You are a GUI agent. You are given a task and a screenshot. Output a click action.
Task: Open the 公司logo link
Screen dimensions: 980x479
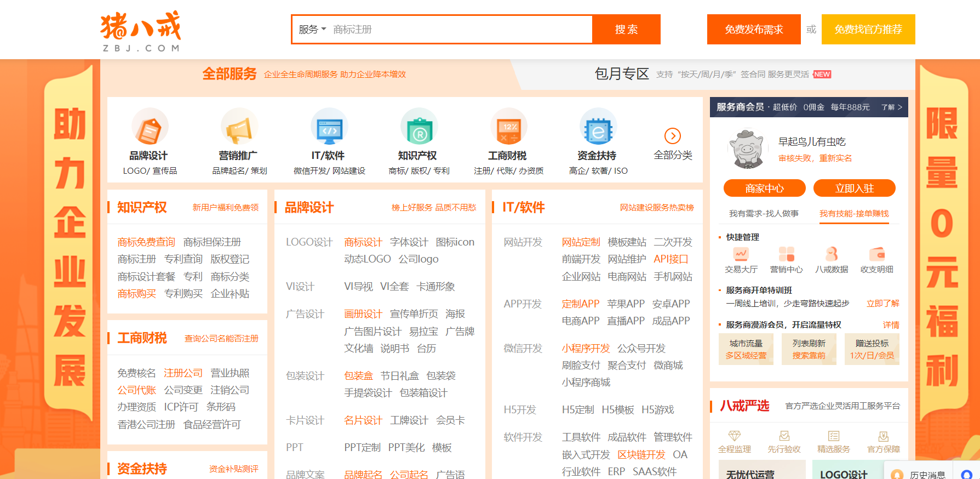pyautogui.click(x=419, y=259)
